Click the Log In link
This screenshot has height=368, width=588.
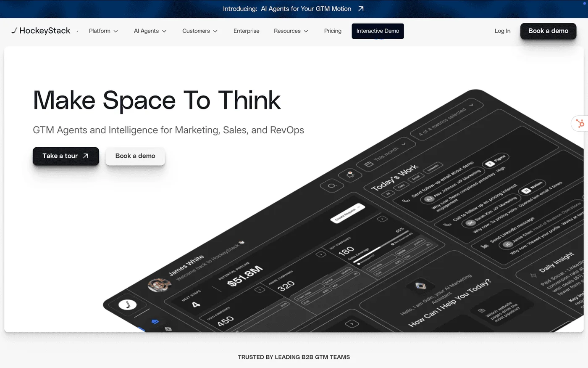502,31
